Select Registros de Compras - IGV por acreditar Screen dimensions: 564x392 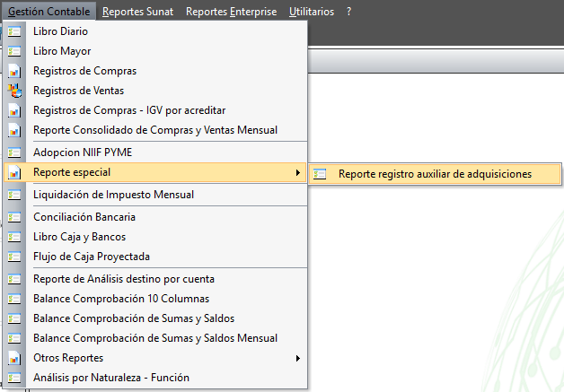155,110
